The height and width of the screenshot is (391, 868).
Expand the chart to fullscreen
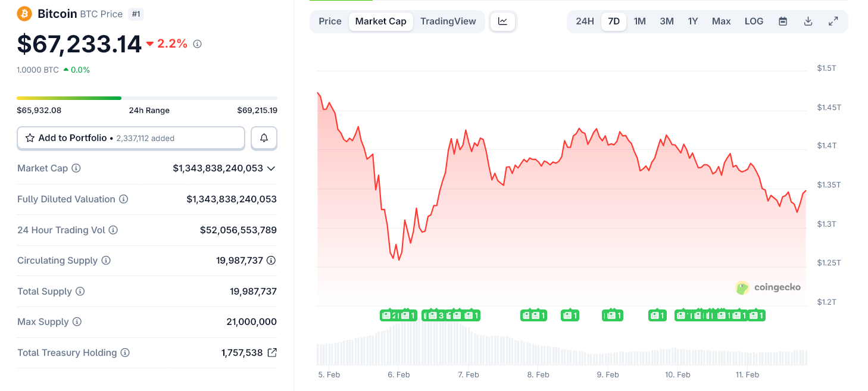pyautogui.click(x=833, y=21)
